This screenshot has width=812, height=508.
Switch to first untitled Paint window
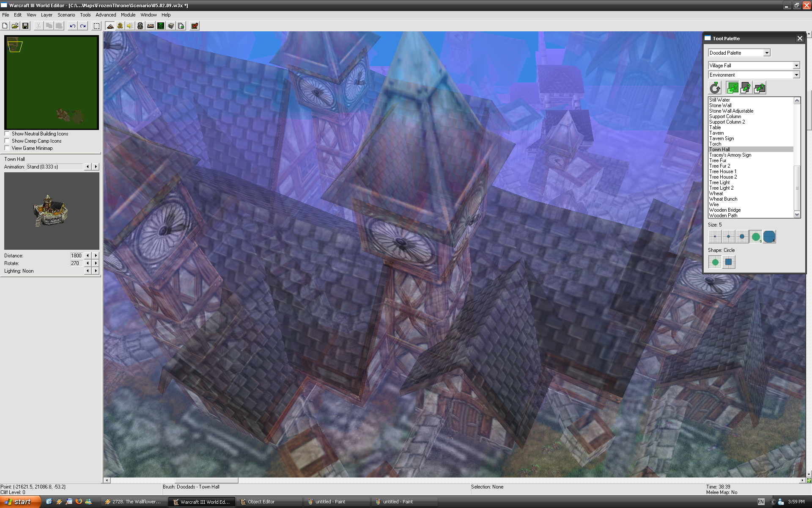tap(337, 502)
